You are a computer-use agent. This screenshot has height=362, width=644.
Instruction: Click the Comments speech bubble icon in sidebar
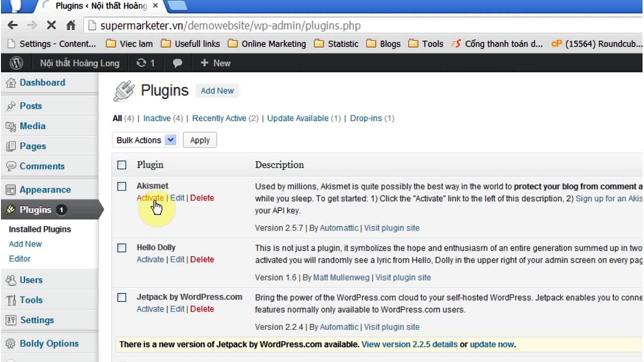point(11,166)
